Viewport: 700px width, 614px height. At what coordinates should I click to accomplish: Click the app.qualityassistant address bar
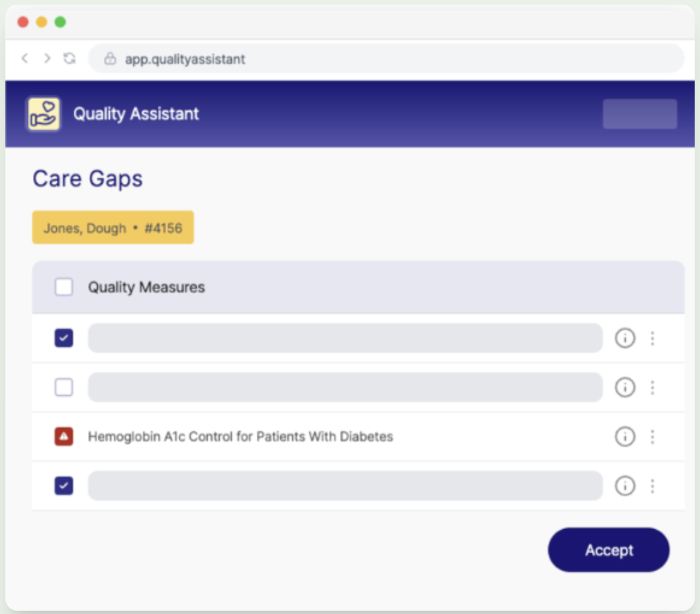click(385, 60)
